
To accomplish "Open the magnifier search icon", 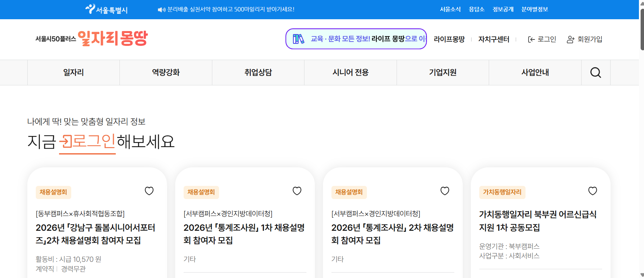I will pos(596,73).
